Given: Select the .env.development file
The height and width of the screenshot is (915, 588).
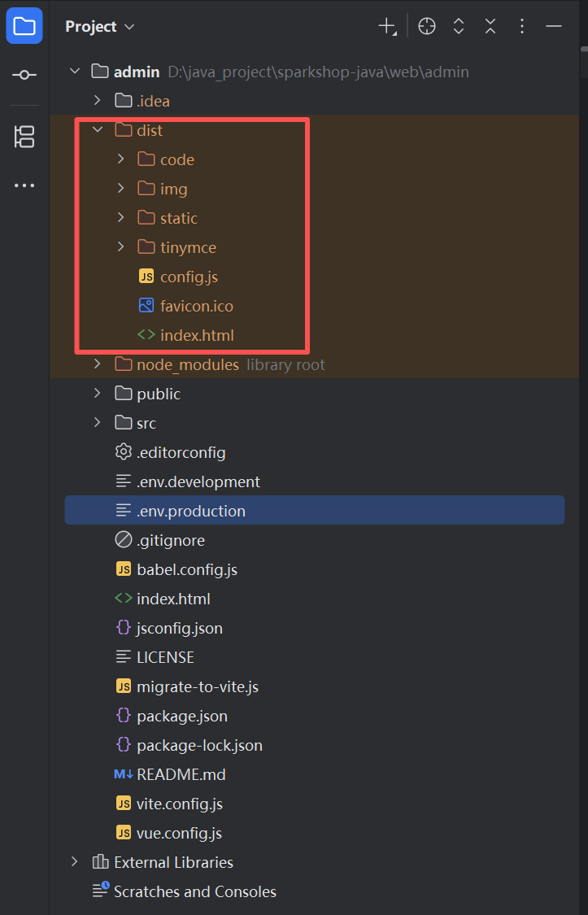Looking at the screenshot, I should click(198, 481).
